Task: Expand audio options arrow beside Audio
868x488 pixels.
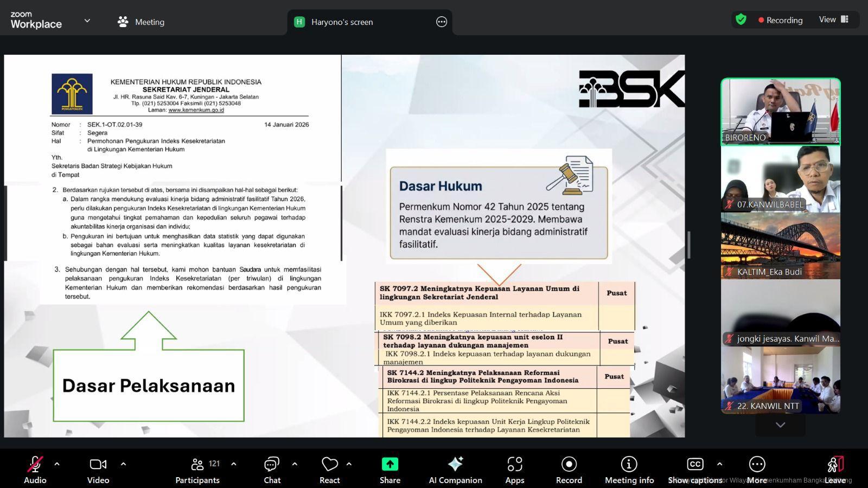Action: (x=57, y=464)
